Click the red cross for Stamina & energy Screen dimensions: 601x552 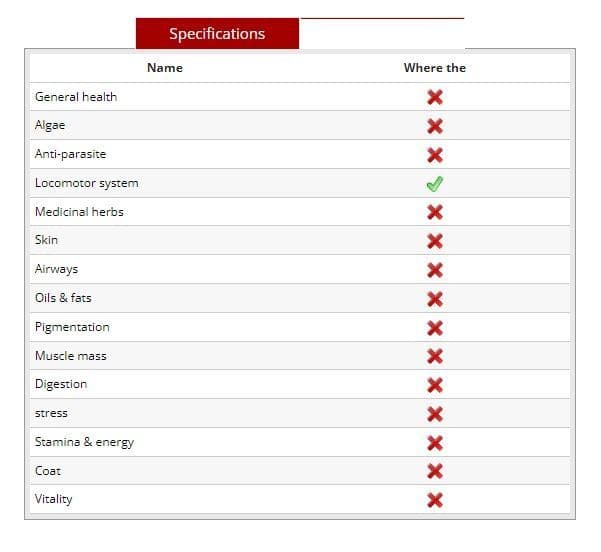tap(435, 443)
